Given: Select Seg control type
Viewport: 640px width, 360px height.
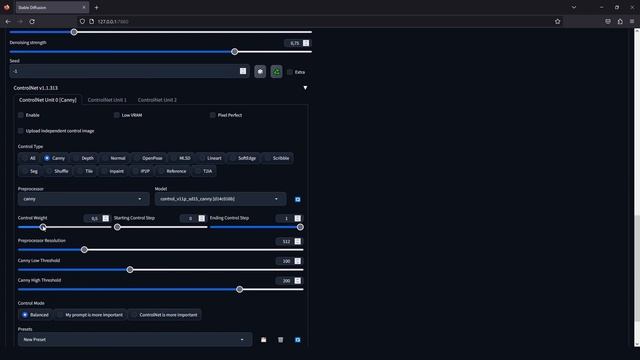Looking at the screenshot, I should [30, 171].
